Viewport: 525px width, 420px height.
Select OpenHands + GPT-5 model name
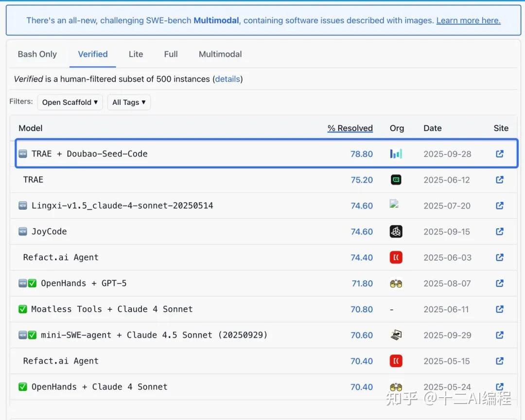pyautogui.click(x=84, y=283)
